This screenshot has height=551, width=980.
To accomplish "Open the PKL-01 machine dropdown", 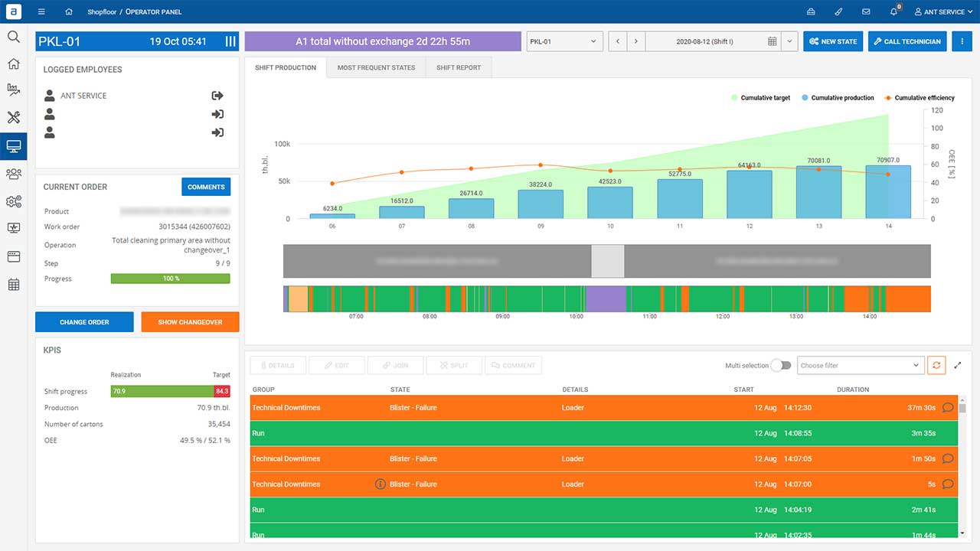I will 565,41.
